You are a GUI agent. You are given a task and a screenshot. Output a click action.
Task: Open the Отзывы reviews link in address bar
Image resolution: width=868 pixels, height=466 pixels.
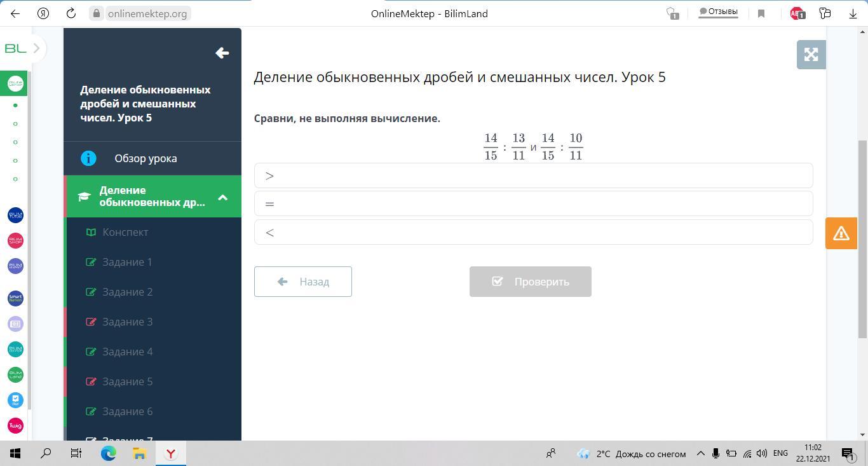[x=718, y=11]
